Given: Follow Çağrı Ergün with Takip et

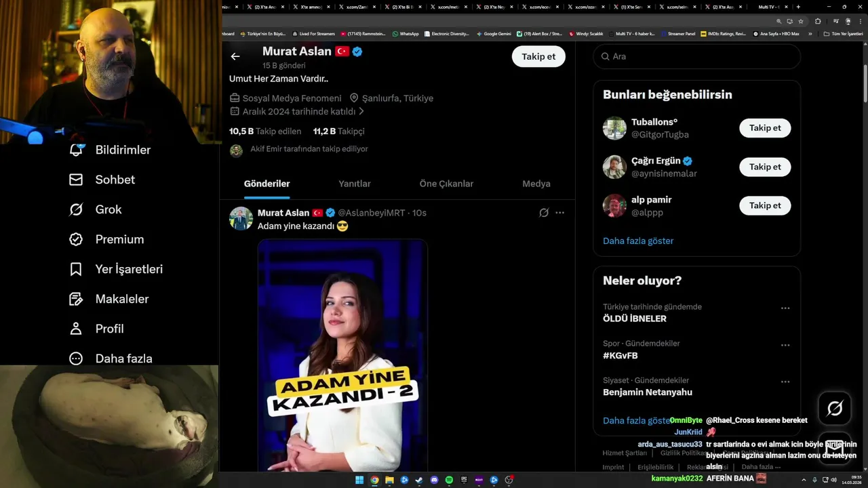Looking at the screenshot, I should (x=765, y=167).
